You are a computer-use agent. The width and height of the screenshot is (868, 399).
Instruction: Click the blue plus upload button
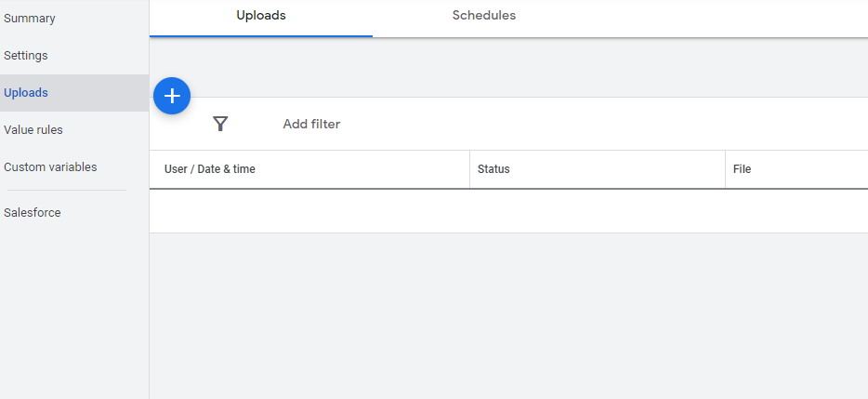point(172,96)
